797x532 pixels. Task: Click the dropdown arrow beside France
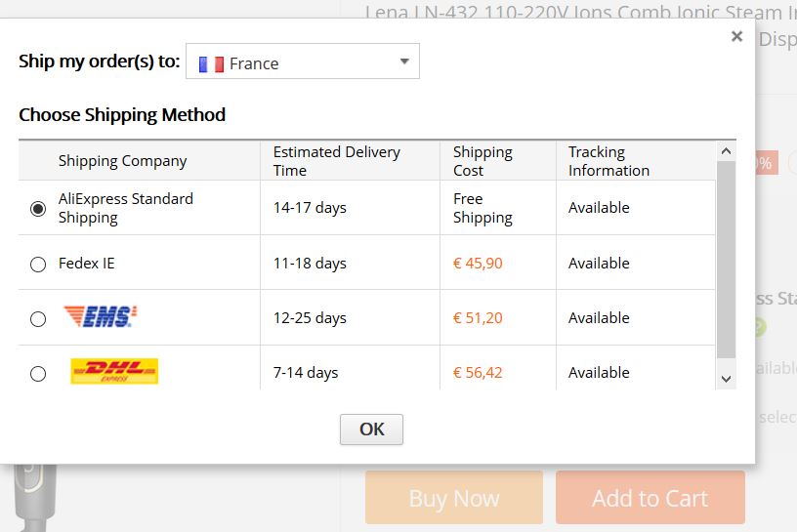[x=404, y=62]
